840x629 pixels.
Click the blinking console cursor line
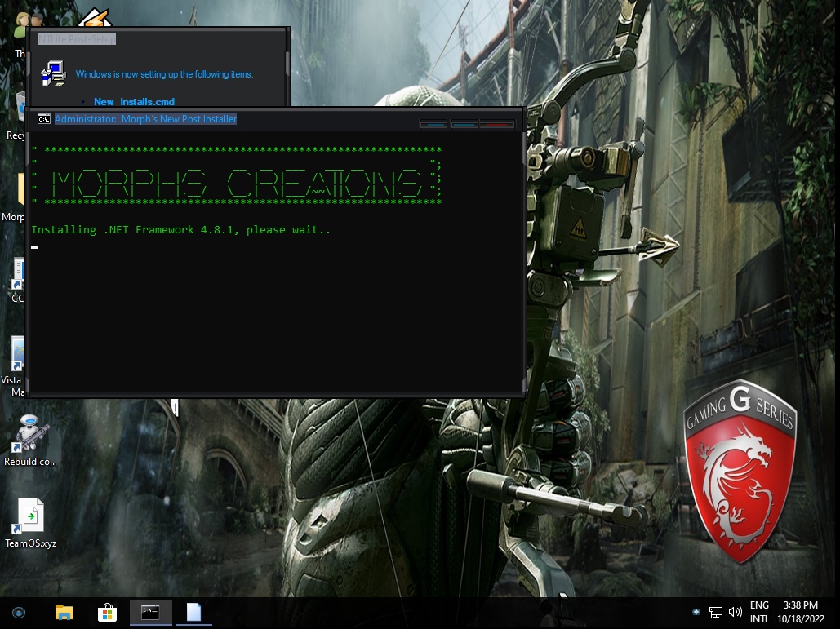coord(34,246)
